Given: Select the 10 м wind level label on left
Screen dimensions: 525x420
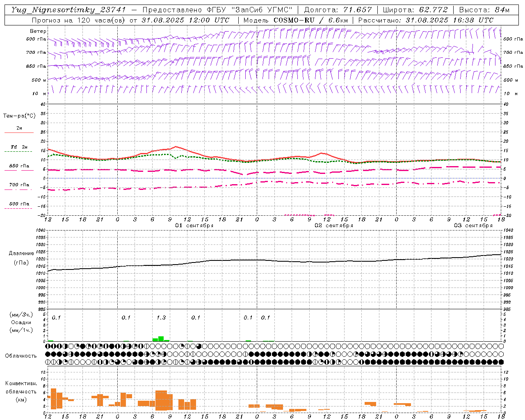Looking at the screenshot, I should pyautogui.click(x=39, y=94).
